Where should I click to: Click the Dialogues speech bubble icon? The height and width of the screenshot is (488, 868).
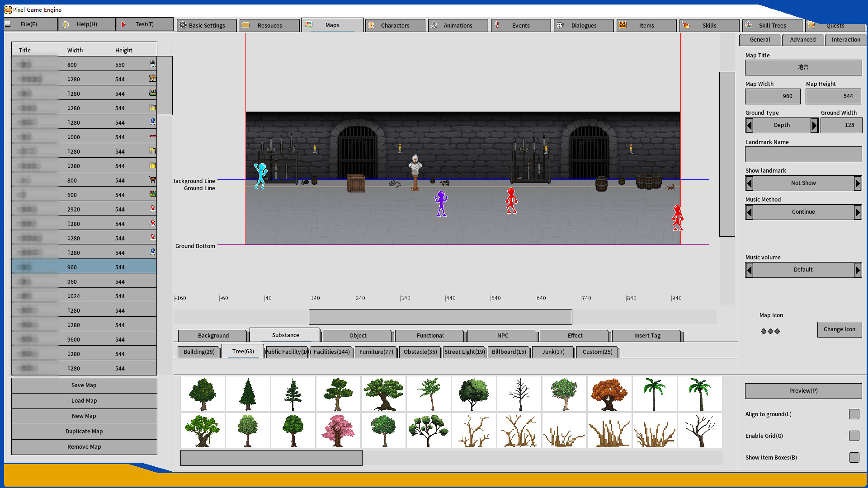tap(560, 25)
